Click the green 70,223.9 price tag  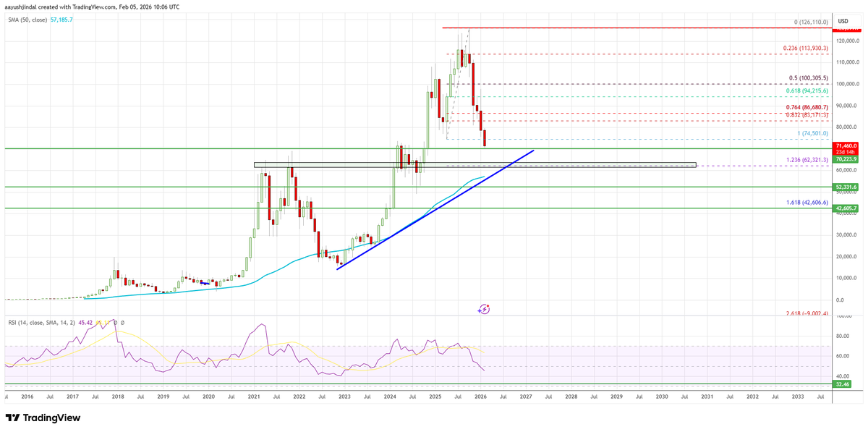click(x=846, y=159)
